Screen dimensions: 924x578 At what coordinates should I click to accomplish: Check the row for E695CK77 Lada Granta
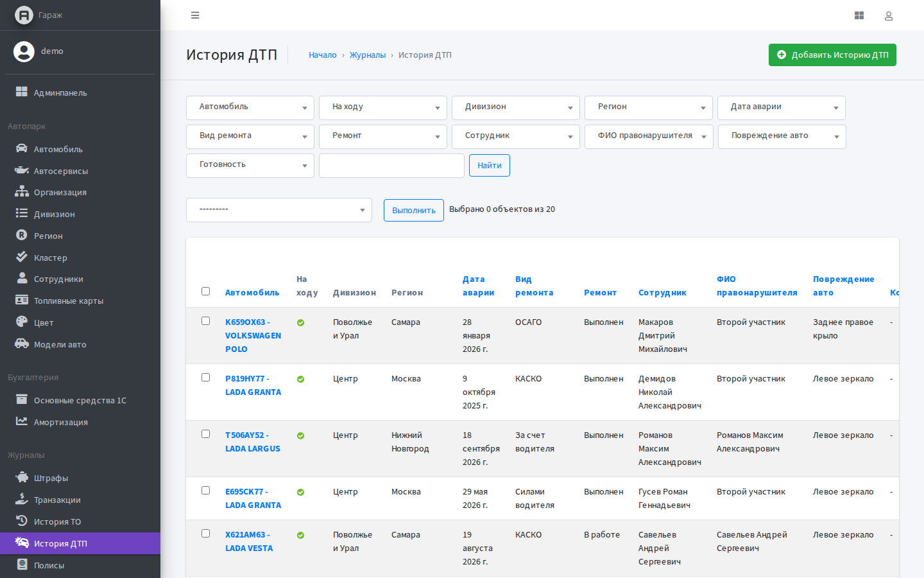click(205, 491)
